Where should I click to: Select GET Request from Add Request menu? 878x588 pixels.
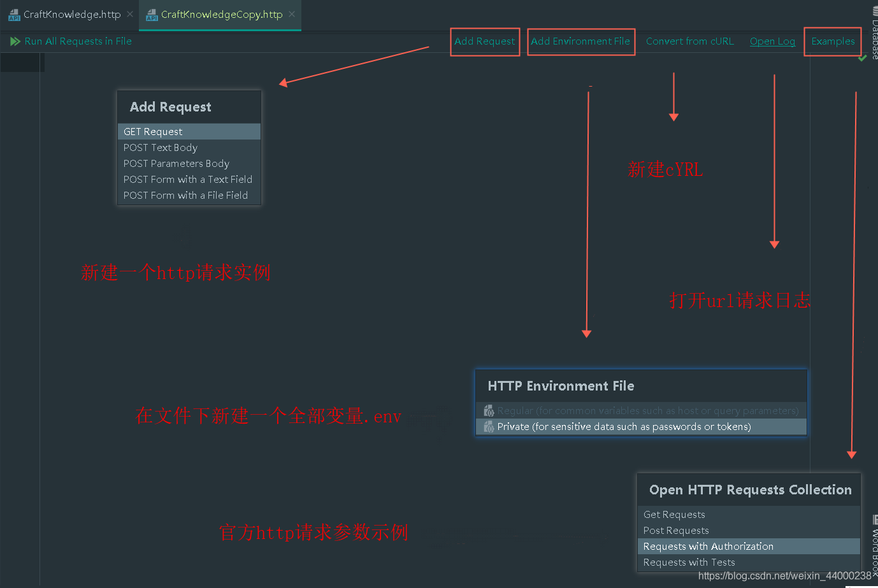coord(153,131)
